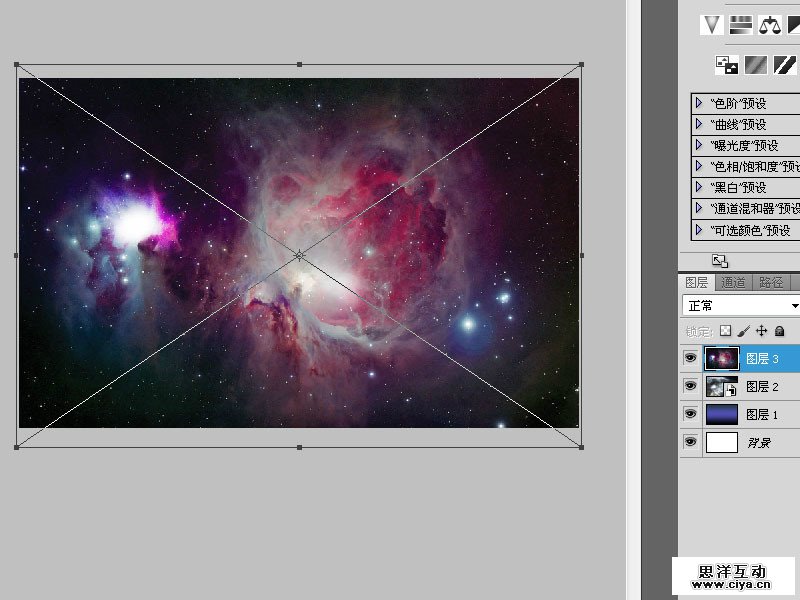Click the Posterize adjustment icon
This screenshot has height=600, width=800.
[757, 65]
